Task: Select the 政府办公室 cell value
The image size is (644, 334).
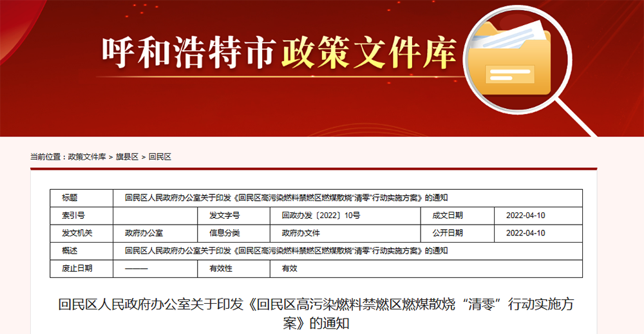Action: (x=144, y=233)
